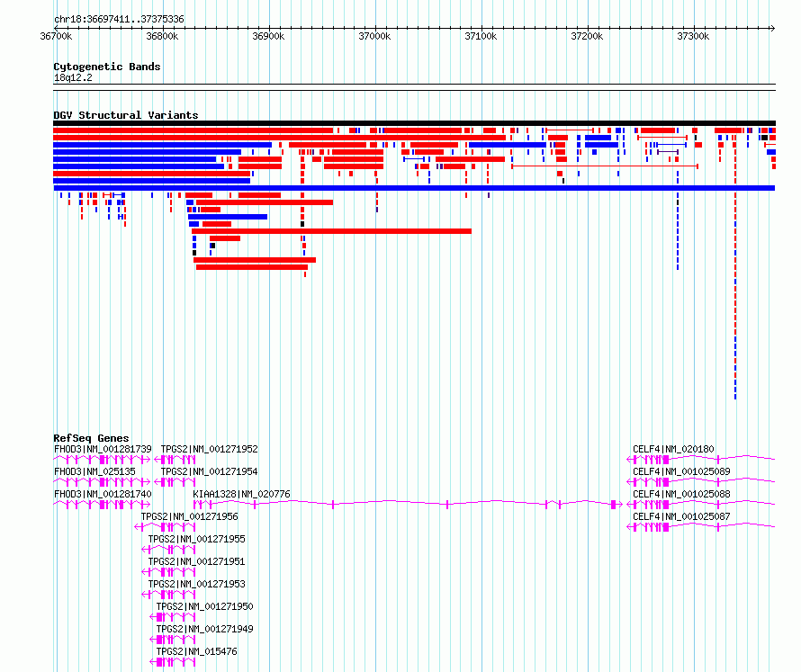
Task: Open transcript TPGS2|NM_001271951
Action: coord(197,561)
